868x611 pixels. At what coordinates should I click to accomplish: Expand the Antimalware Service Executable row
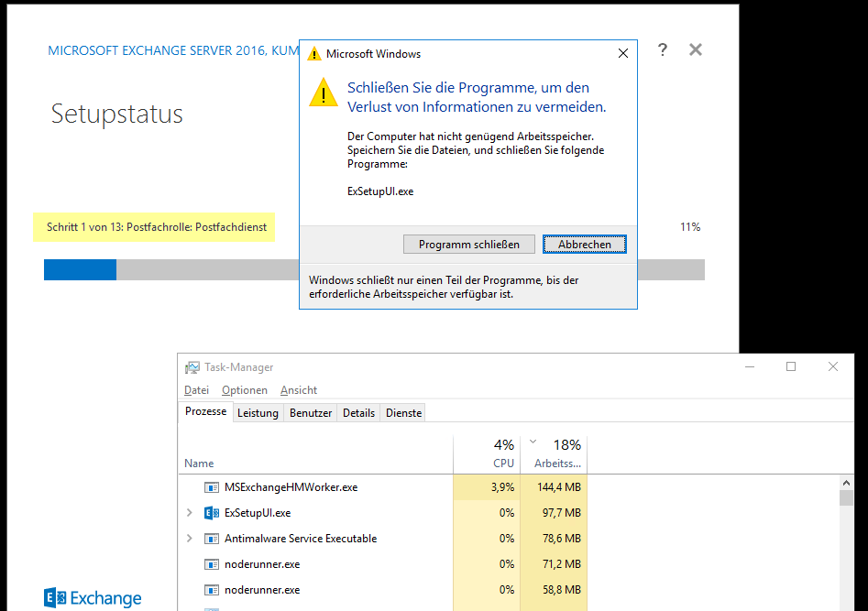coord(190,539)
